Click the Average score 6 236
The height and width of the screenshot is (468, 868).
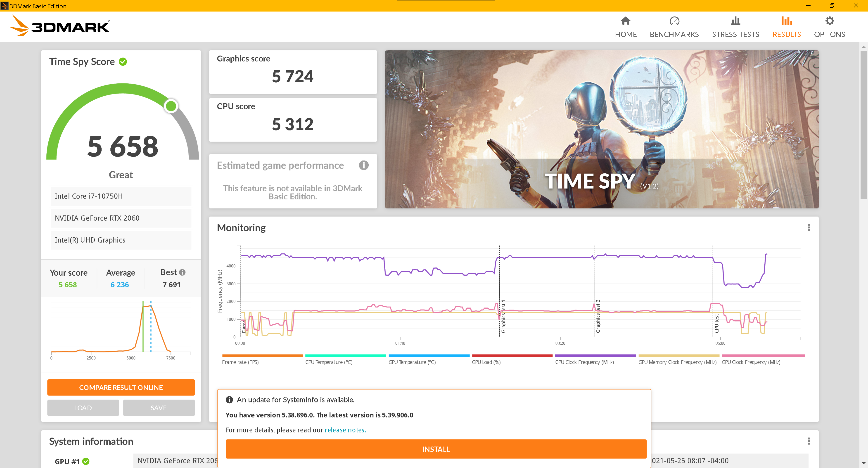coord(120,285)
